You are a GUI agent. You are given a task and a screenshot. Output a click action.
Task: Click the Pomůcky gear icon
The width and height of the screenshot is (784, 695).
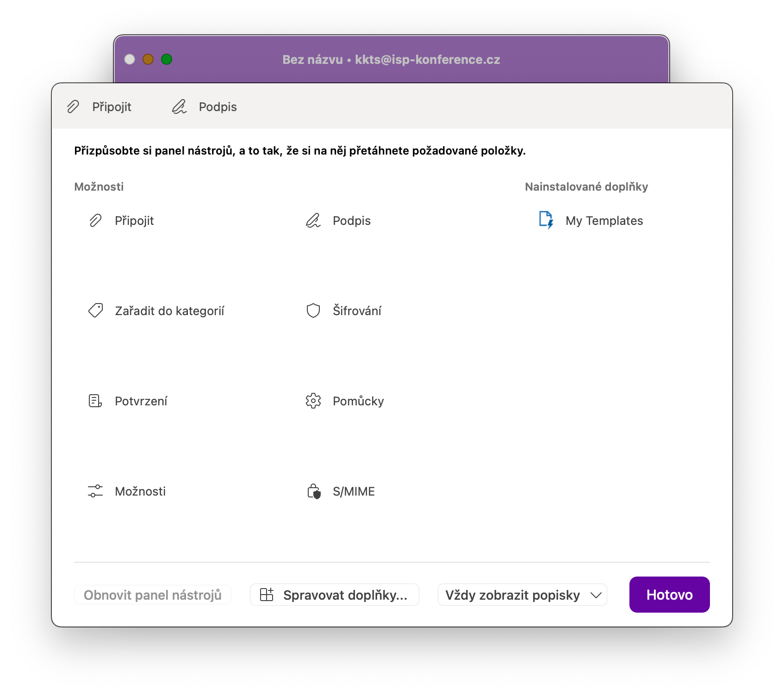coord(313,401)
